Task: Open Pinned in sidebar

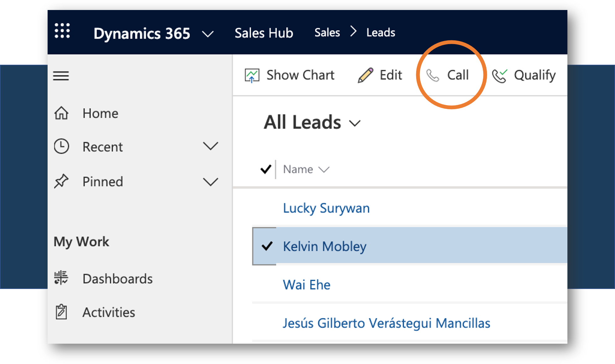Action: click(102, 181)
